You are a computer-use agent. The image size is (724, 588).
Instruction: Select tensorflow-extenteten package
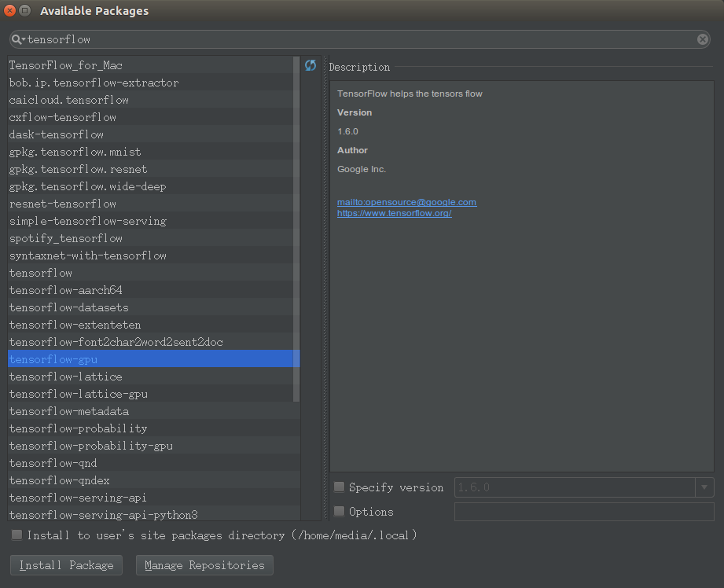pos(150,325)
